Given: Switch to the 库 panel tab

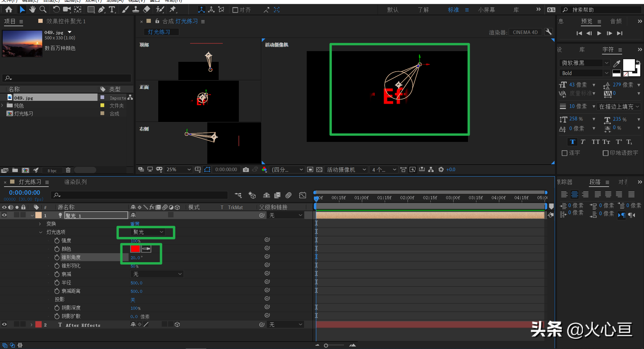Looking at the screenshot, I should pos(582,49).
